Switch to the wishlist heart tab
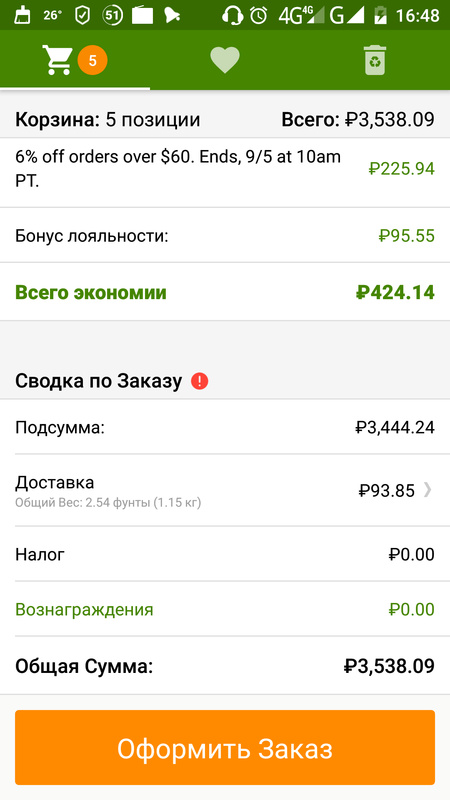Image resolution: width=450 pixels, height=800 pixels. pyautogui.click(x=225, y=60)
